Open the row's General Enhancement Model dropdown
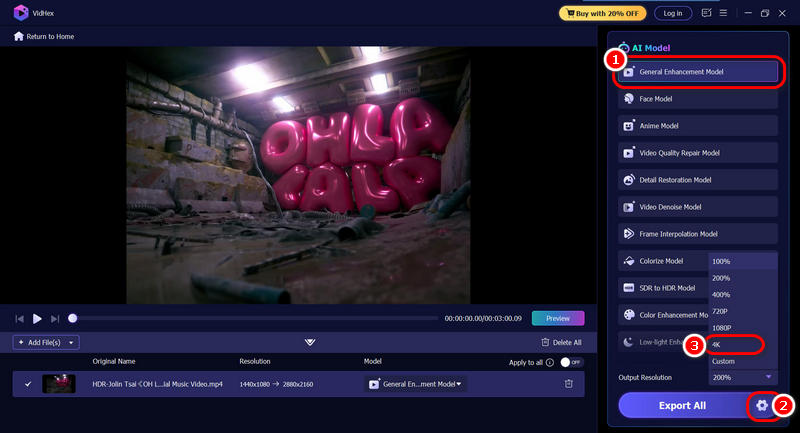Screen dimensions: 800x433 (x=417, y=384)
